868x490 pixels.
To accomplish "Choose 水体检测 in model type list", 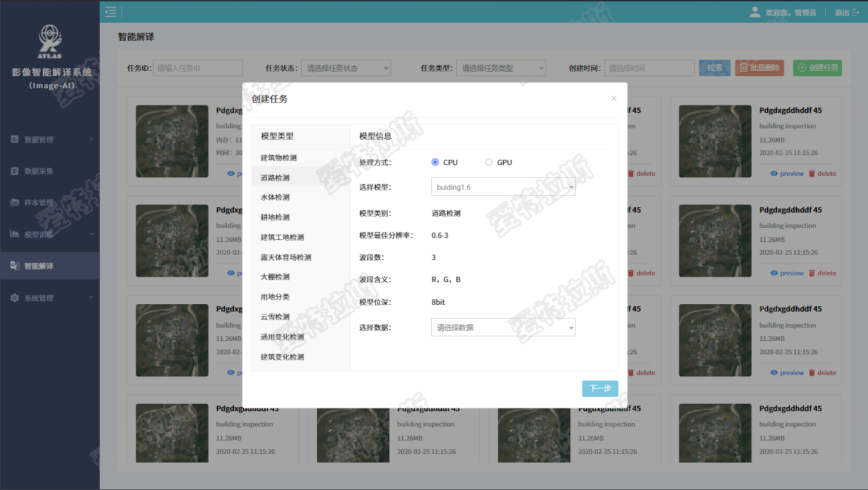I will coord(276,197).
